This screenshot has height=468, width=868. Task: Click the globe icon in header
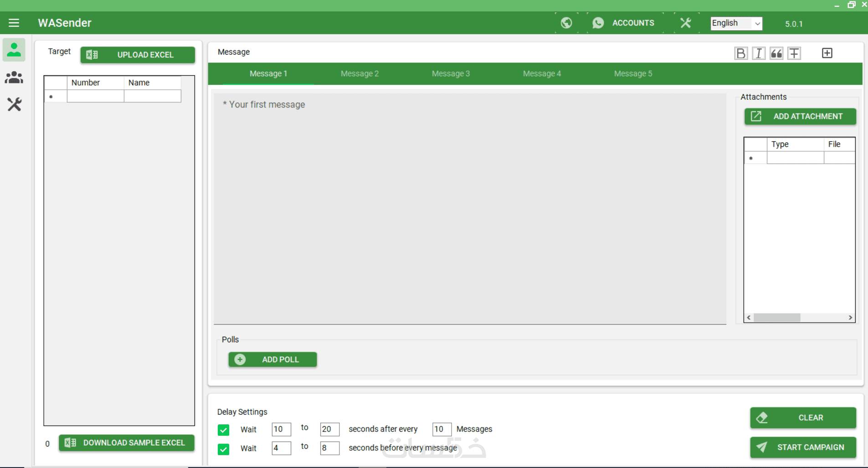[566, 23]
